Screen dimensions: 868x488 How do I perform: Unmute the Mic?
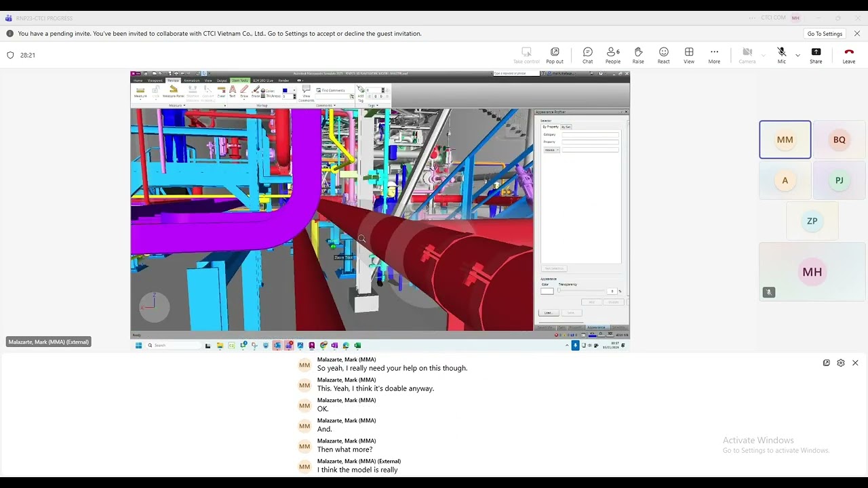782,56
